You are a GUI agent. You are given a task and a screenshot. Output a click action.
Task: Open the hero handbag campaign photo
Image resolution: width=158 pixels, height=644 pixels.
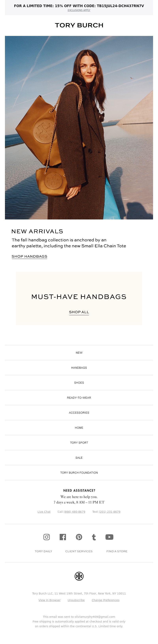(x=79, y=127)
